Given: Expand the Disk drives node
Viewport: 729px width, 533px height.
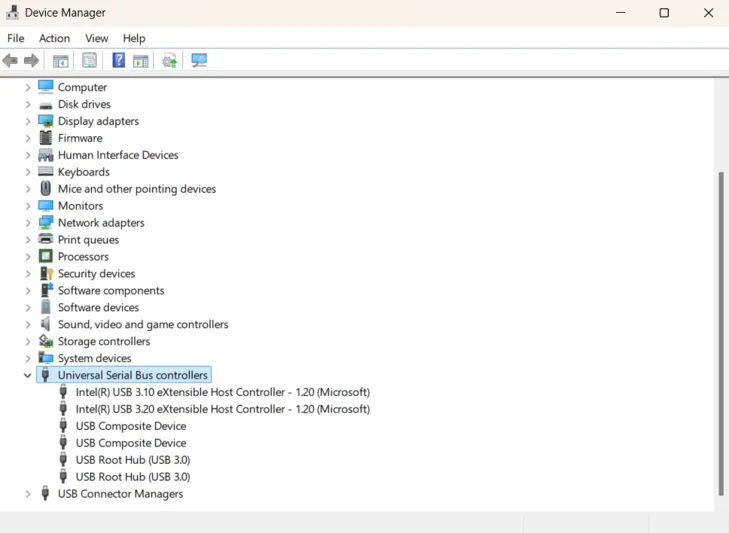Looking at the screenshot, I should (x=28, y=104).
